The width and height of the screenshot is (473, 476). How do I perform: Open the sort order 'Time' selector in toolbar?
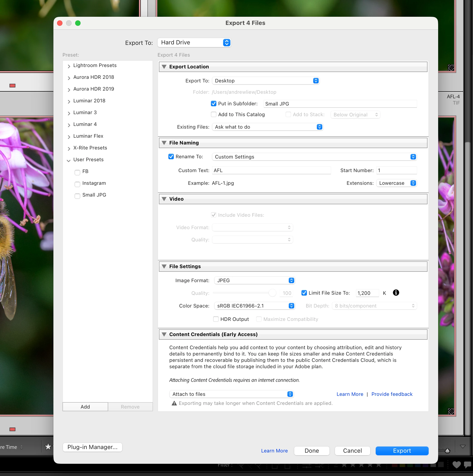coord(12,447)
